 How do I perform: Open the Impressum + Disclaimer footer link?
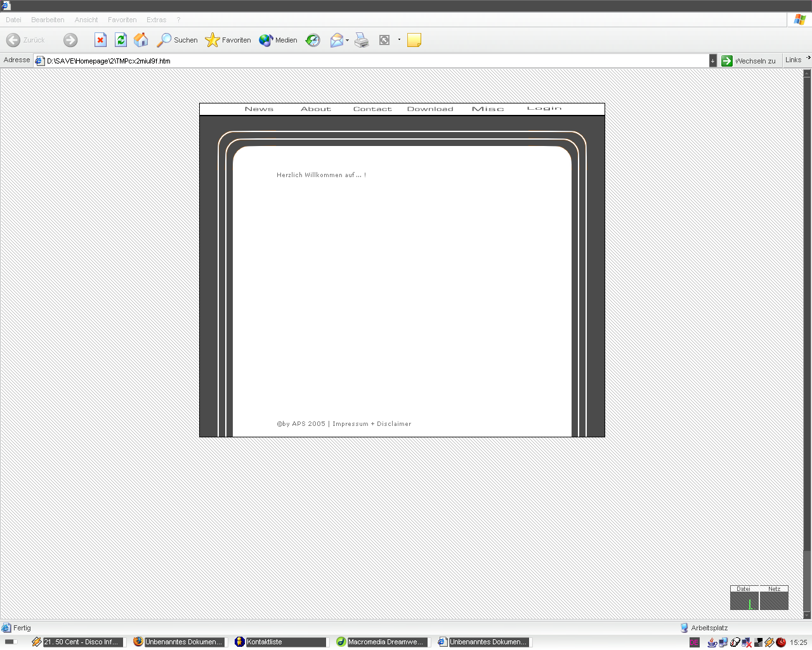[x=372, y=424]
